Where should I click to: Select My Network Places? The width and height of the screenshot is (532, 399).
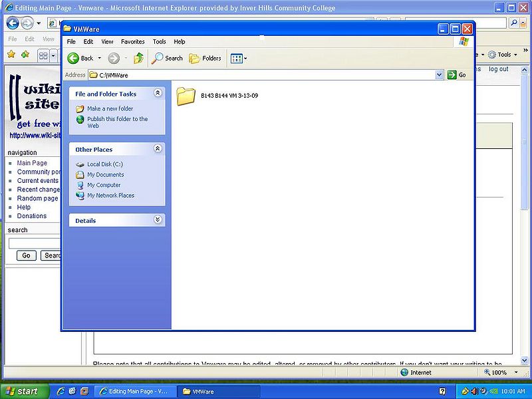(110, 196)
